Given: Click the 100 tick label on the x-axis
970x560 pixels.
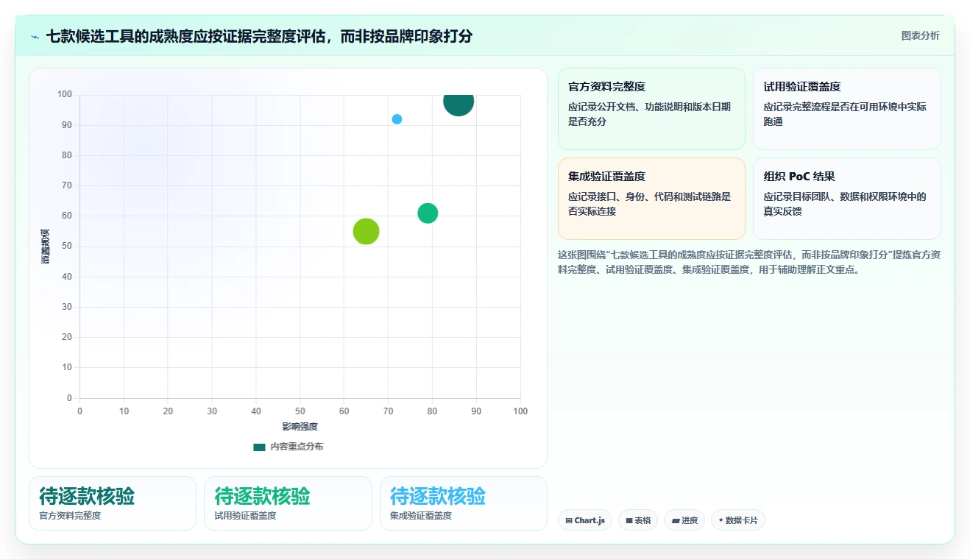Looking at the screenshot, I should pyautogui.click(x=520, y=411).
